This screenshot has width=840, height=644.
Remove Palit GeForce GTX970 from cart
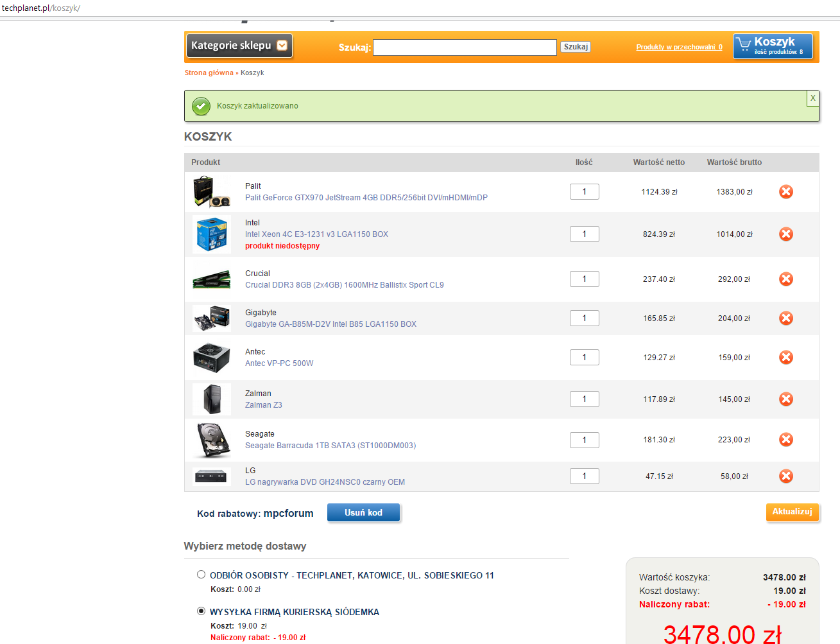[x=786, y=192]
